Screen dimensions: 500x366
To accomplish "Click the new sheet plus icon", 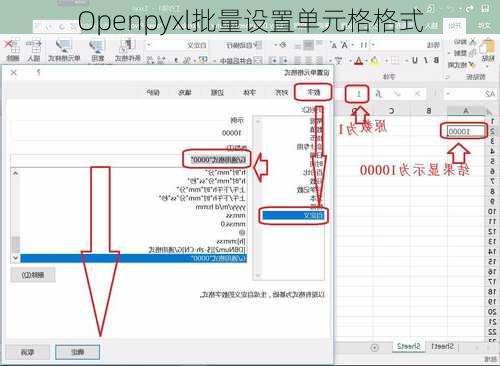I will (x=375, y=348).
